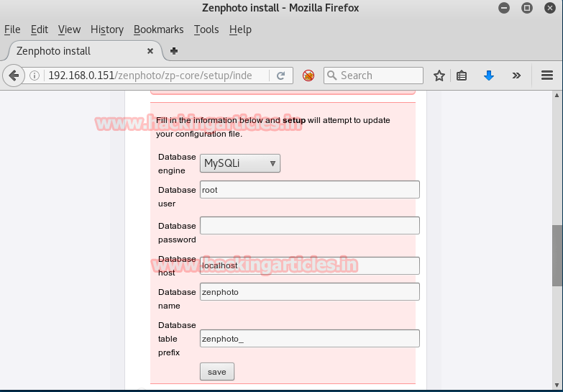This screenshot has width=563, height=392.
Task: Close the Zenphoto install tab
Action: 150,51
